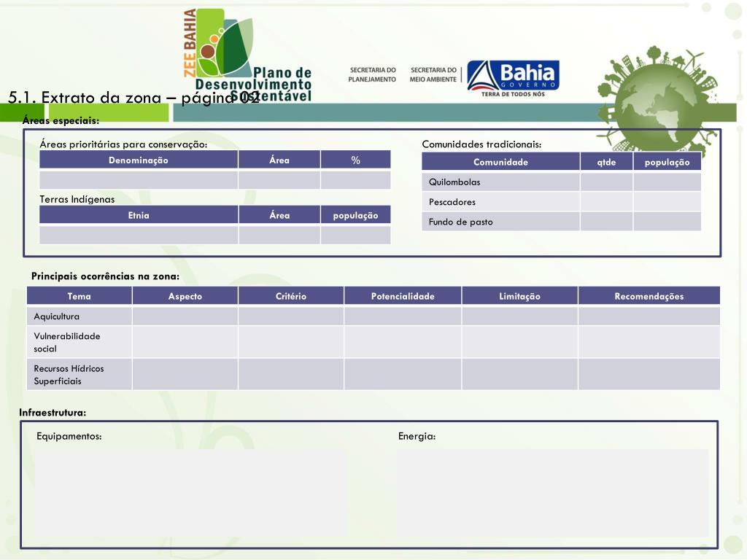
Task: Click the 'Limitação' column header
Action: 519,296
